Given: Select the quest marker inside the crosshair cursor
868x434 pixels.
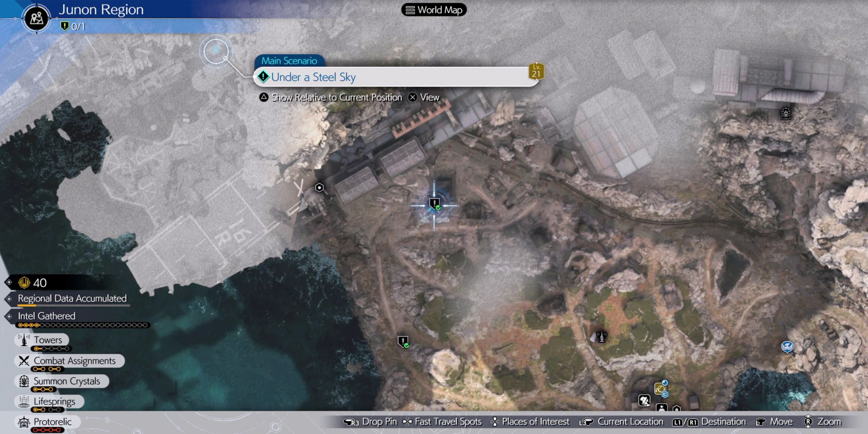Looking at the screenshot, I should 434,204.
